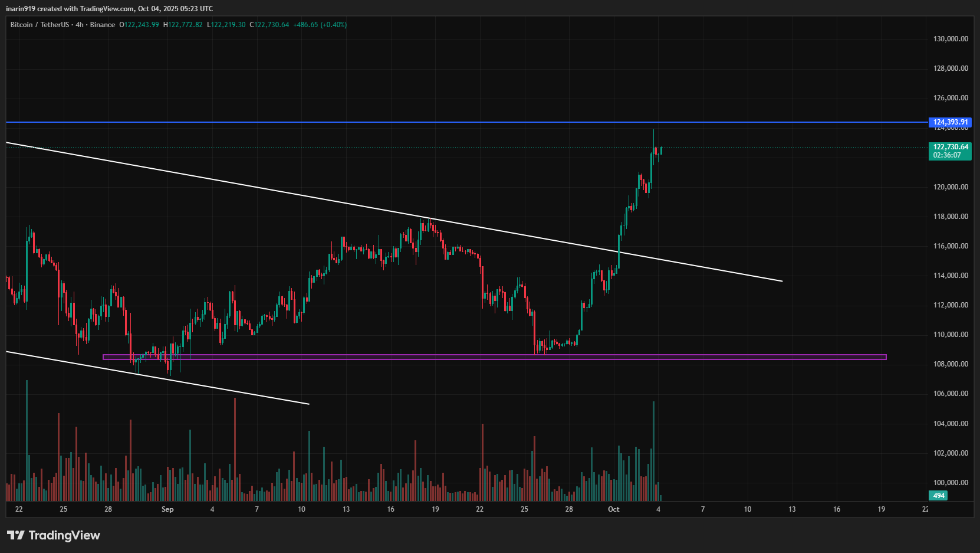Click the 126,000.00 price axis label

tap(951, 98)
